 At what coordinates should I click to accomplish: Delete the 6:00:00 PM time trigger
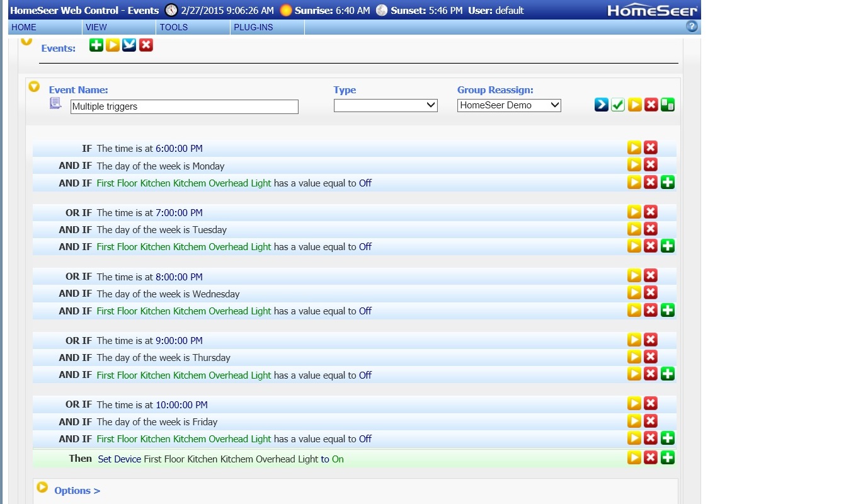(651, 147)
